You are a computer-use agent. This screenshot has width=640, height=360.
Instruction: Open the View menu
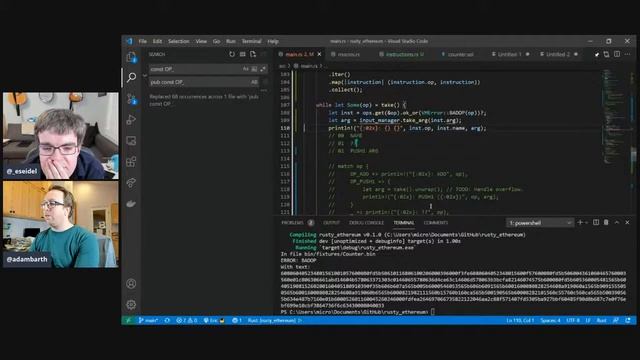click(201, 41)
